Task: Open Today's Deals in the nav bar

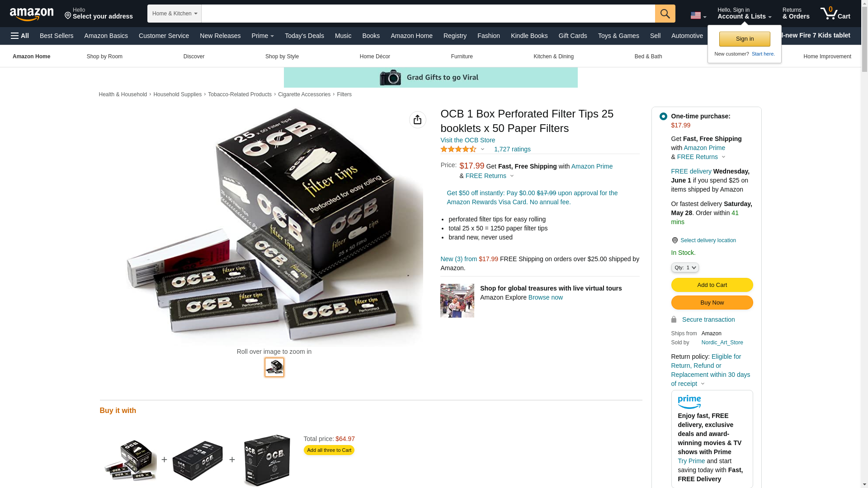Action: click(x=304, y=36)
